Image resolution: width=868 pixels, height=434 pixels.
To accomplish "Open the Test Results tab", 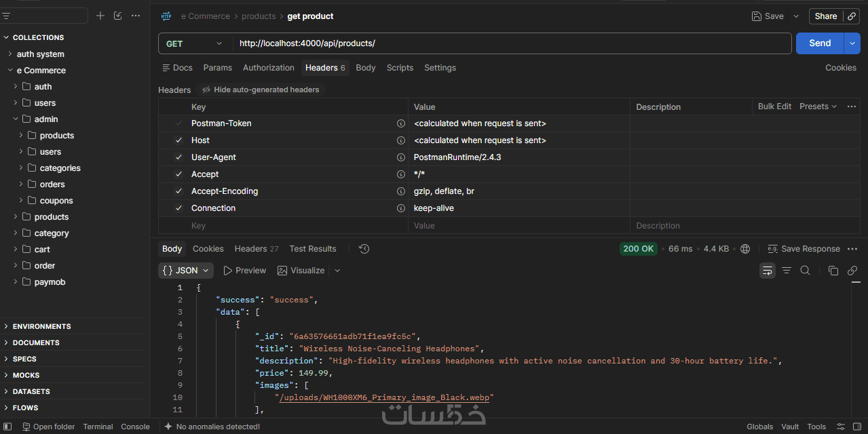I will (313, 249).
